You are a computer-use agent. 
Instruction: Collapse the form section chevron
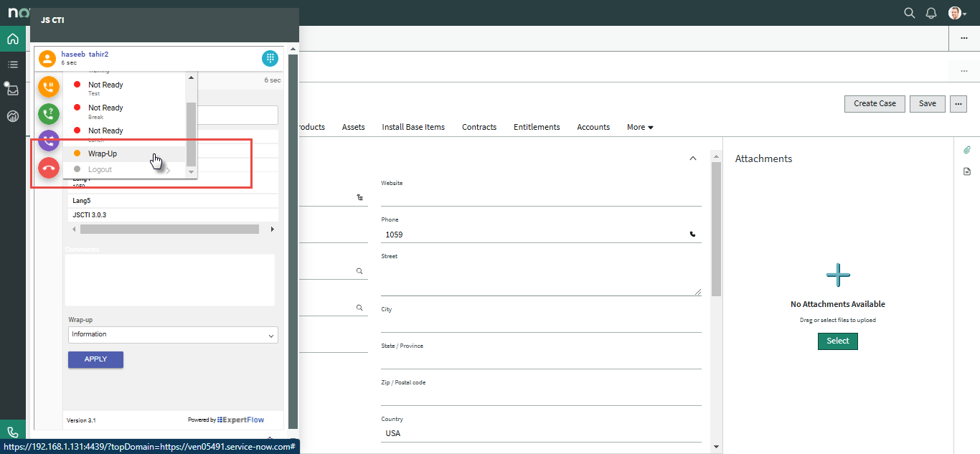pyautogui.click(x=692, y=159)
